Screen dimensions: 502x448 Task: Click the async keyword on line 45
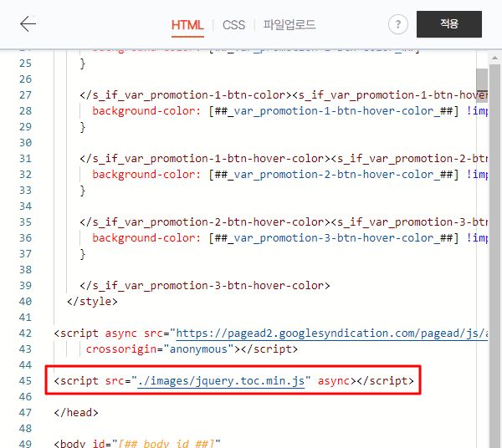[x=334, y=381]
